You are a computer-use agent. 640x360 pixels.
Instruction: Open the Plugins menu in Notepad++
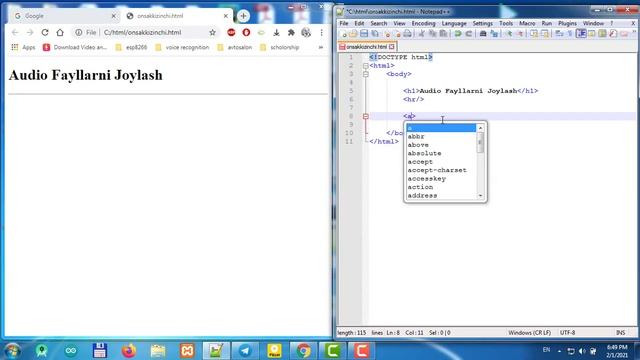[x=567, y=24]
